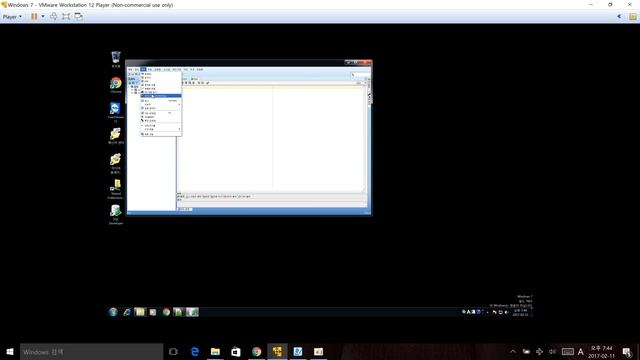
Task: Pause the virtual machine
Action: pos(34,17)
